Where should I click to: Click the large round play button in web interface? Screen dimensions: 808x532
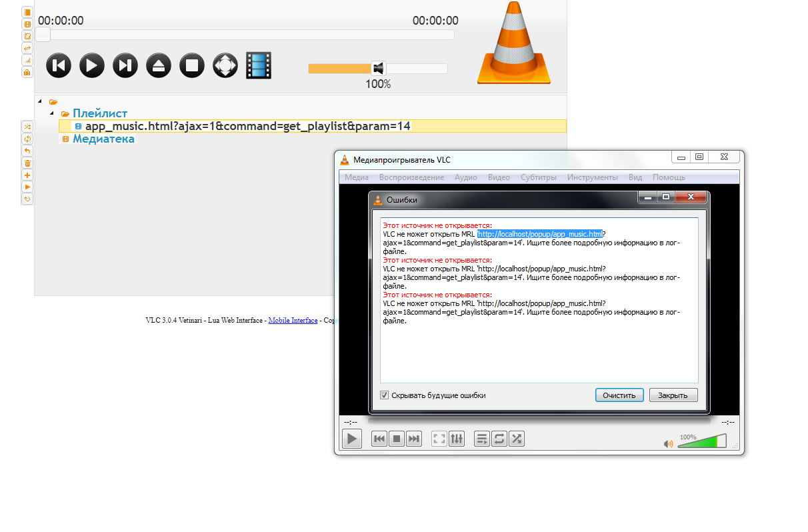pos(92,65)
